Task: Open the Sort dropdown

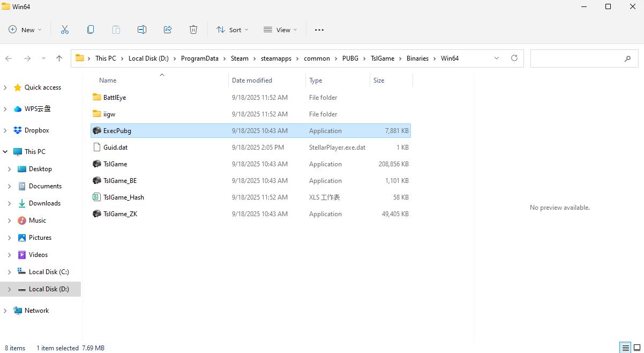Action: click(232, 30)
